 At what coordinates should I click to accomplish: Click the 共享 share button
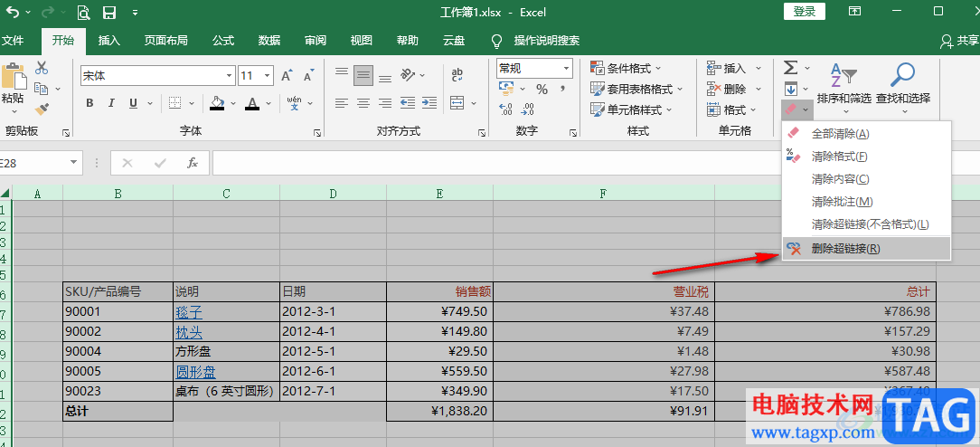point(959,41)
